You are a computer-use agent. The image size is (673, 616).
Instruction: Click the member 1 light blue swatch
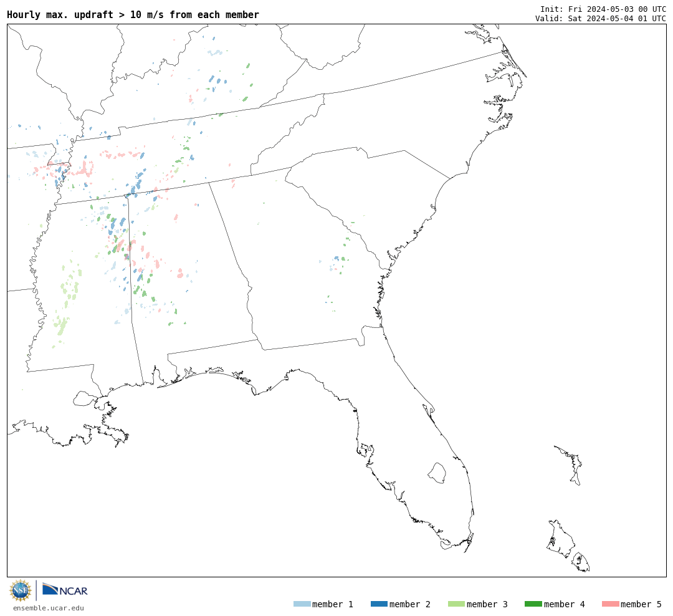(x=302, y=604)
